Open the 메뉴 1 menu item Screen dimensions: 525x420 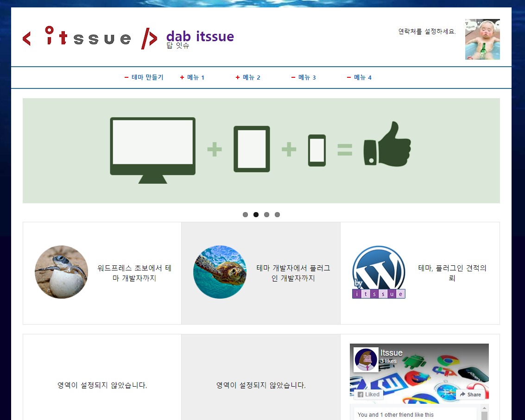click(196, 77)
